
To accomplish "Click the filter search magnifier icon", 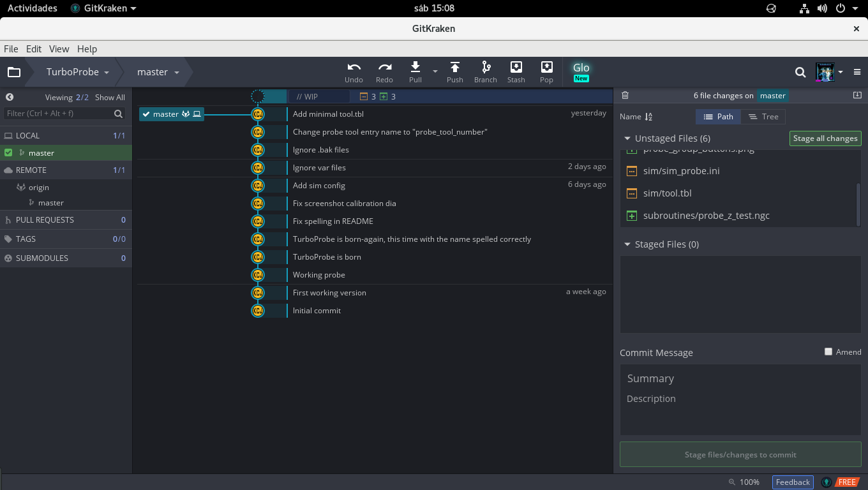I will [x=118, y=114].
